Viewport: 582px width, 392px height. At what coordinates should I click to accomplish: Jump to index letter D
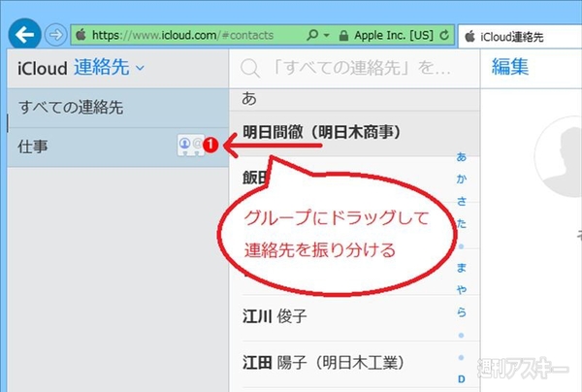pos(462,379)
